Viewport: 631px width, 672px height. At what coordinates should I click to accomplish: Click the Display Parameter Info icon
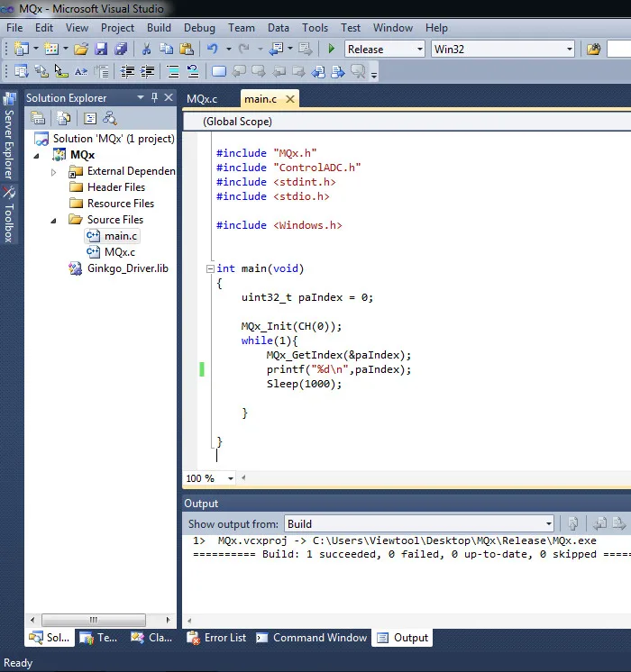pyautogui.click(x=41, y=71)
